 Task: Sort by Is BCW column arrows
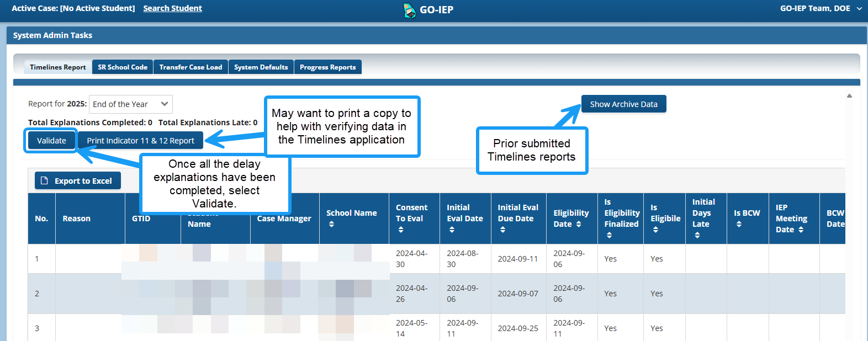click(x=739, y=224)
